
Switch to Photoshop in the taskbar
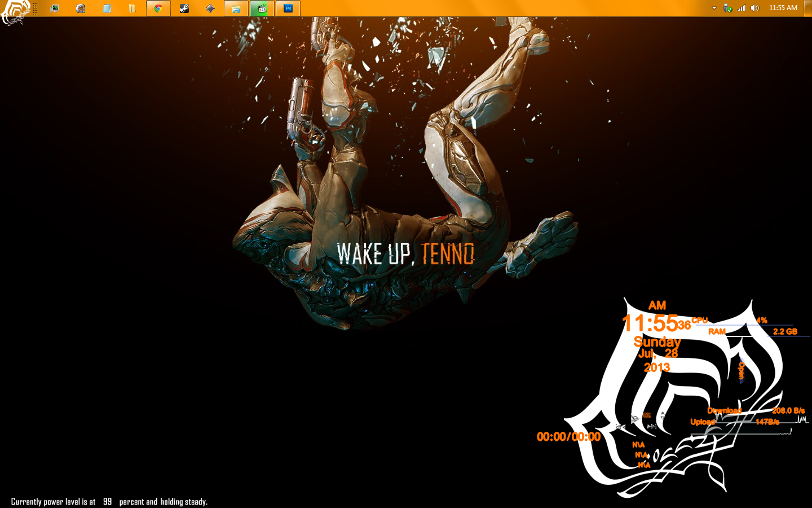point(288,8)
